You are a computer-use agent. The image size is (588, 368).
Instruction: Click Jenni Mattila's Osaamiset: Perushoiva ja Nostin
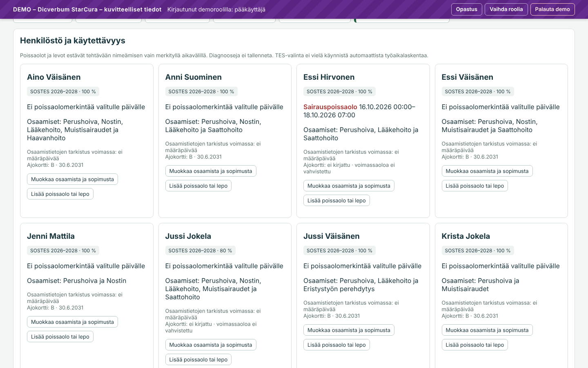(77, 280)
